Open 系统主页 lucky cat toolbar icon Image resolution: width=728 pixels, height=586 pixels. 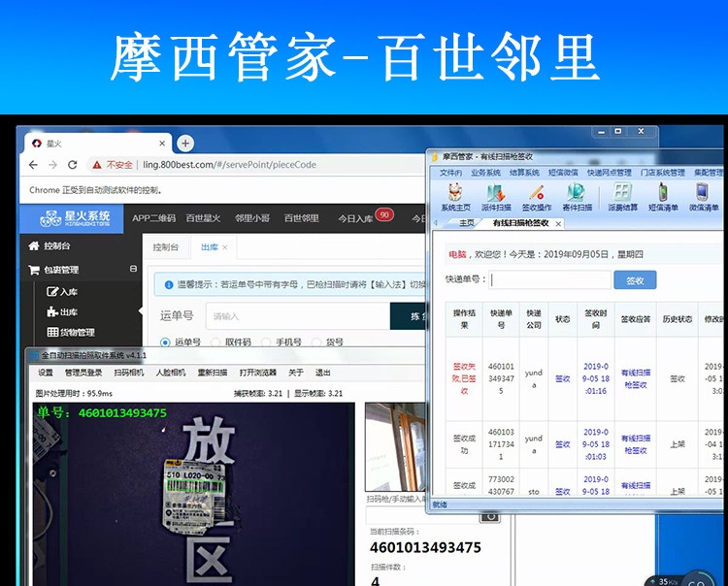coord(455,197)
